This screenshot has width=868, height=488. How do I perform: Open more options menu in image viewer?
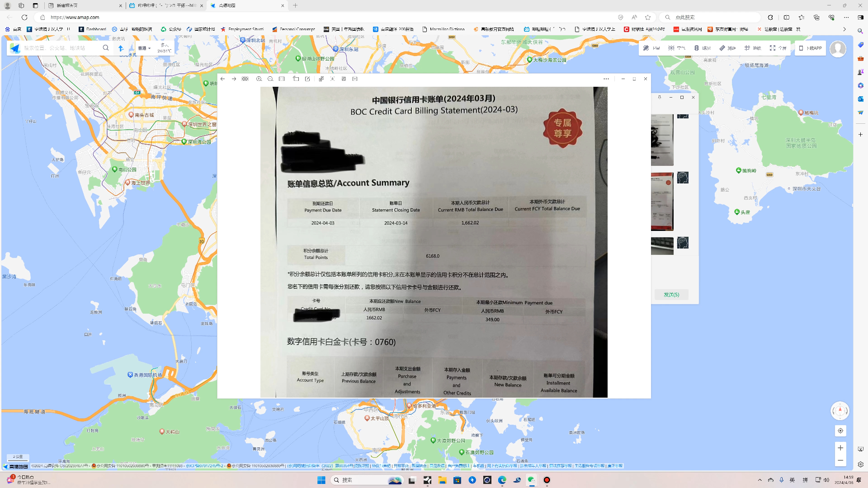coord(606,79)
